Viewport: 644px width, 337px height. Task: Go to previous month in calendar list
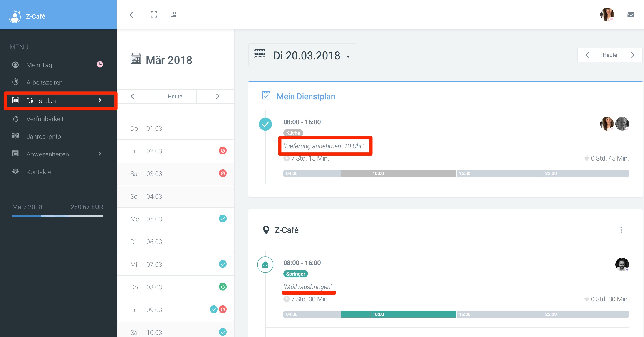point(132,97)
